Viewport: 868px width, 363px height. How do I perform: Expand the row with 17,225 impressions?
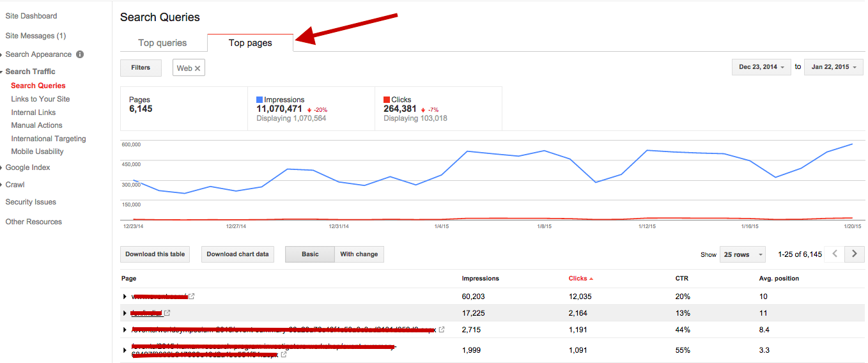(x=125, y=313)
